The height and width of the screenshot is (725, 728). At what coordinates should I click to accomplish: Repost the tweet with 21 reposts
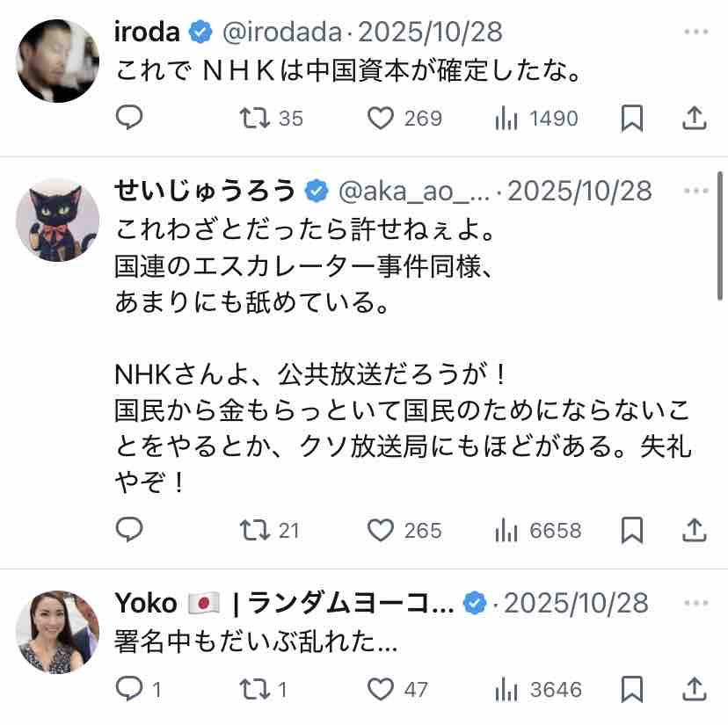269,530
